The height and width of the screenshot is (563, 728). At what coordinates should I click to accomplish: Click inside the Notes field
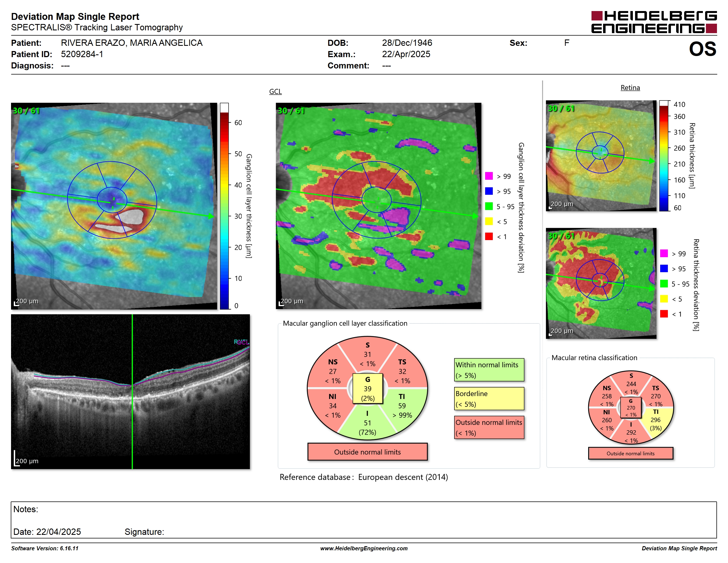(x=364, y=520)
